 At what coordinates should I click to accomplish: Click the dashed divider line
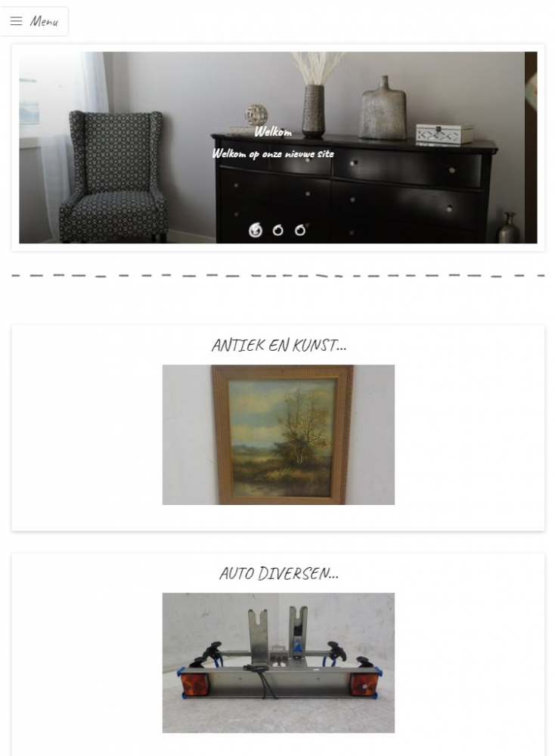point(278,275)
